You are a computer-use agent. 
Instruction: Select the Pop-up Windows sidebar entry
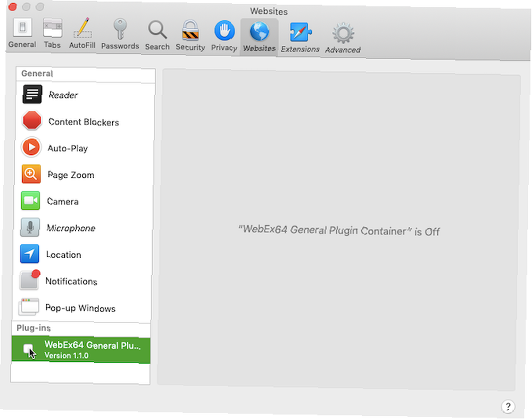pyautogui.click(x=82, y=308)
